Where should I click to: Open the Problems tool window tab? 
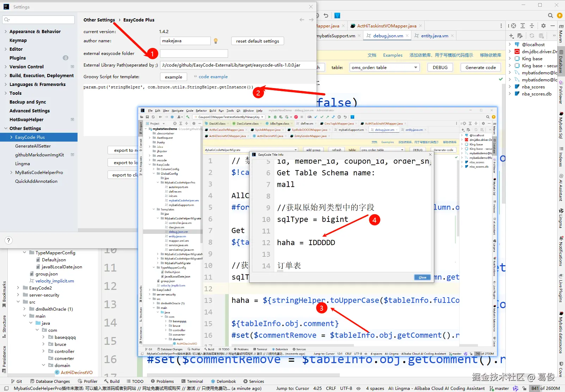pos(162,381)
